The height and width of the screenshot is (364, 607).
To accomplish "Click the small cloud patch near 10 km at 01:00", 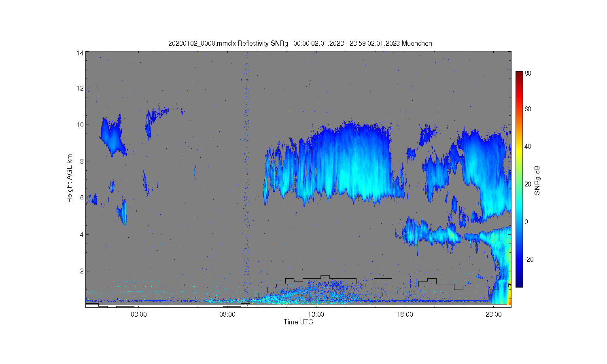I will coord(113,135).
